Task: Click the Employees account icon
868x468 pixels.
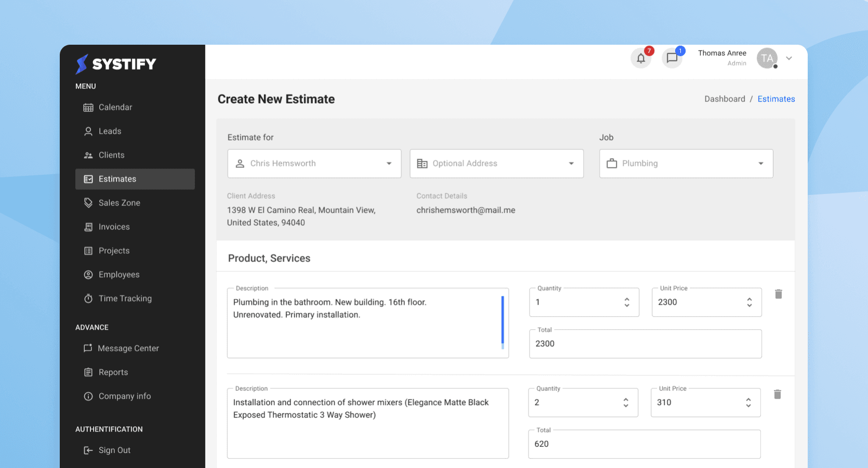Action: tap(88, 275)
